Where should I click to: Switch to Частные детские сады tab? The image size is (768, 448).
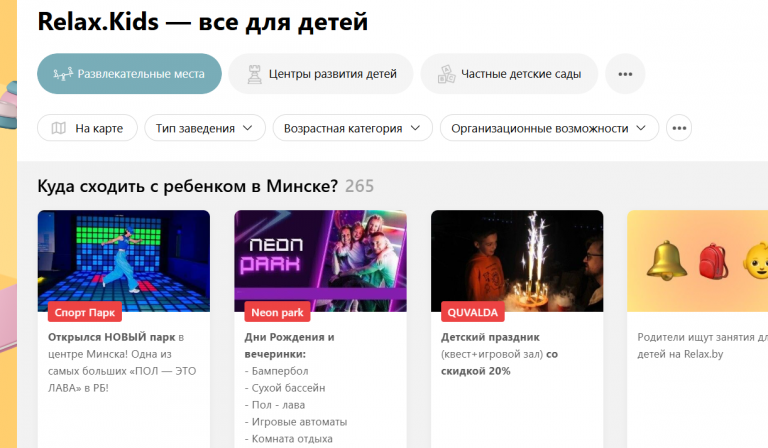(509, 74)
